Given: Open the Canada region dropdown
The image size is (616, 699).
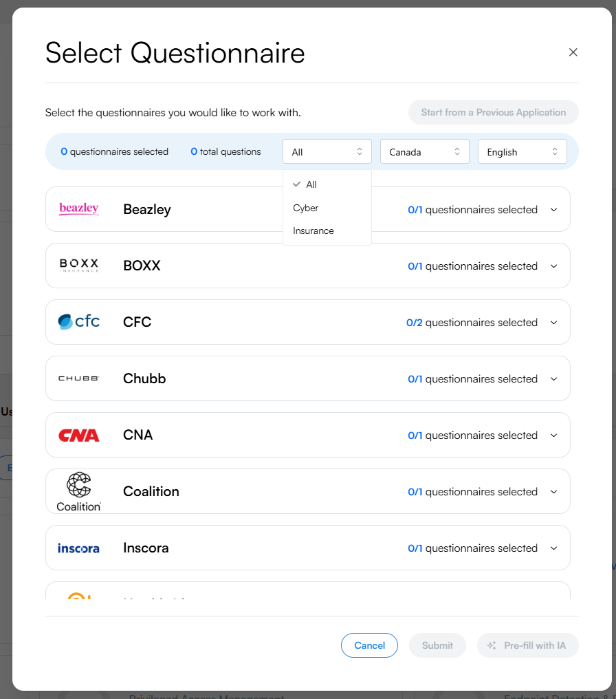Looking at the screenshot, I should 424,151.
